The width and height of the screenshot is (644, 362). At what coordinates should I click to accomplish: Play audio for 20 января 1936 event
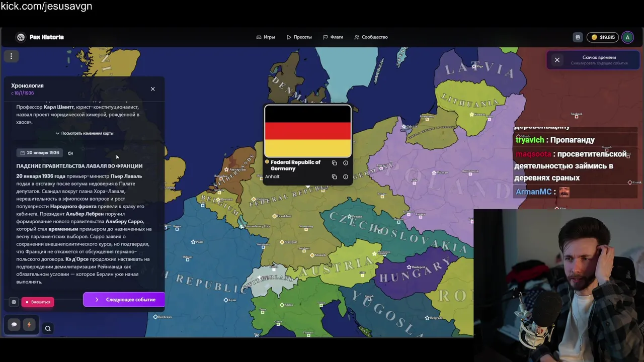pos(70,153)
